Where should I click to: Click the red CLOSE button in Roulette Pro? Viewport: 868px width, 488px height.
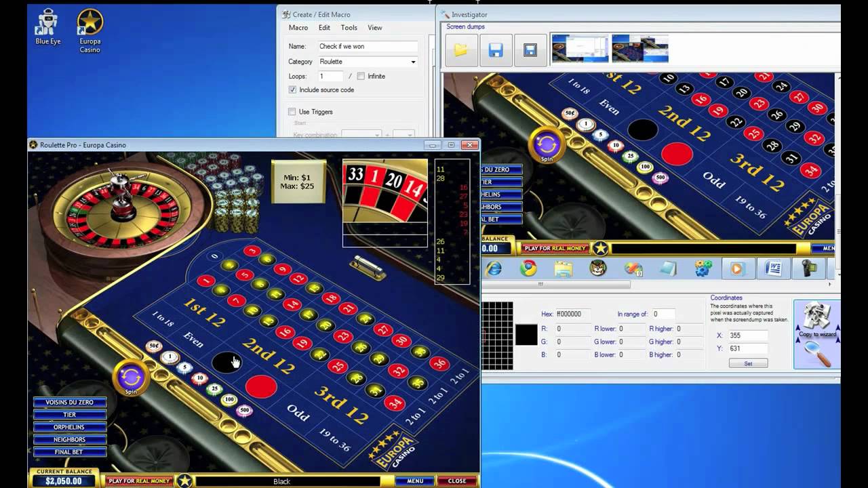(456, 481)
